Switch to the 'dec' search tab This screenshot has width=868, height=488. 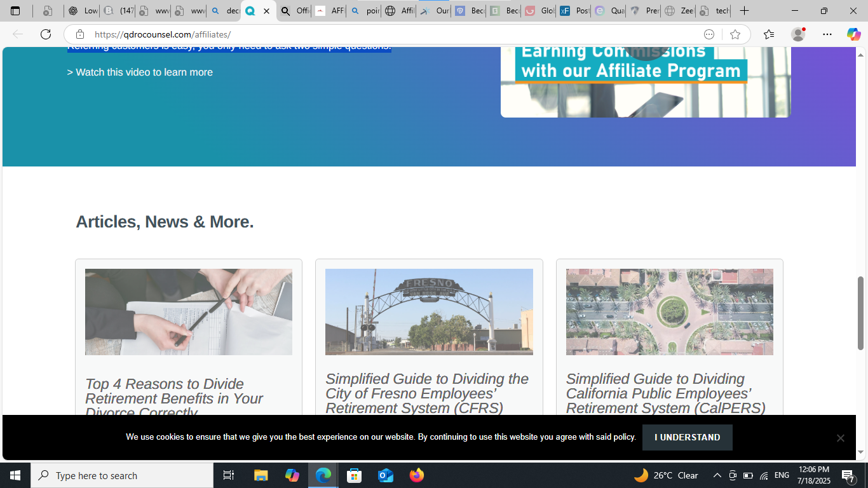coord(224,11)
